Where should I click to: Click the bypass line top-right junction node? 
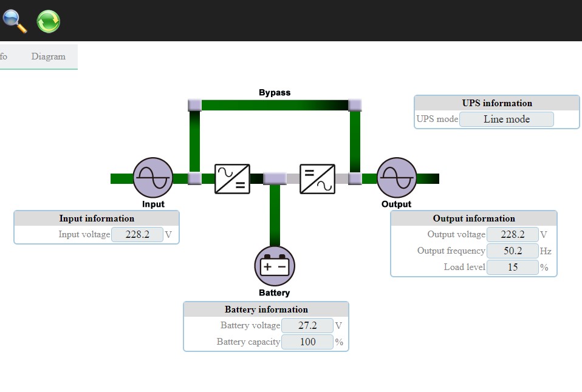(355, 105)
